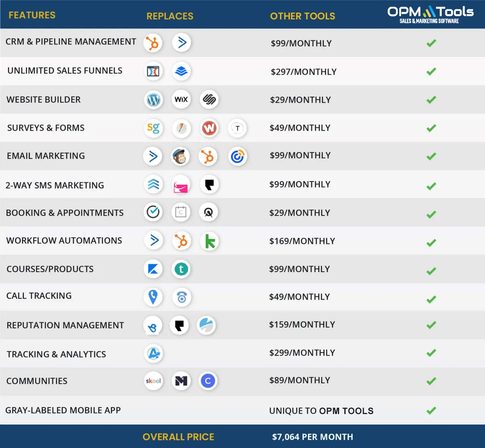Select the blue triple-chevron icon in SMS Marketing row
Image resolution: width=485 pixels, height=448 pixels.
point(154,184)
